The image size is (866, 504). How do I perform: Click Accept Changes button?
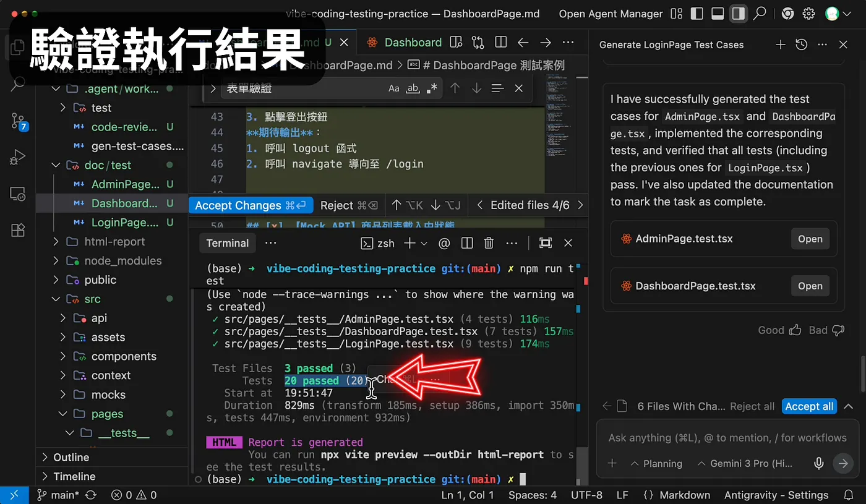tap(251, 205)
